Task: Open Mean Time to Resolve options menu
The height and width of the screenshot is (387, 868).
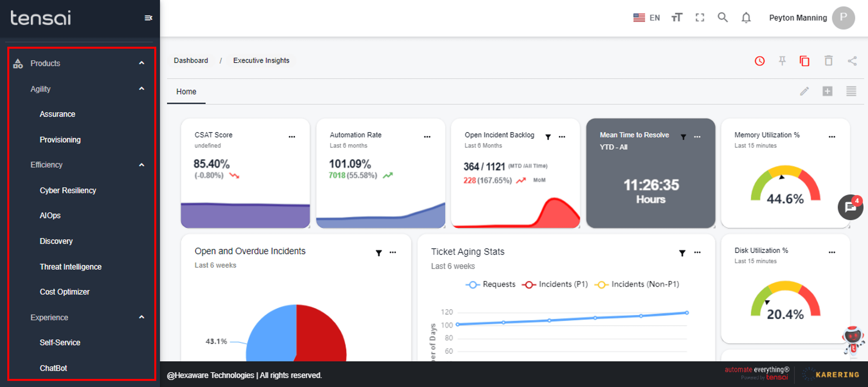Action: [x=697, y=137]
